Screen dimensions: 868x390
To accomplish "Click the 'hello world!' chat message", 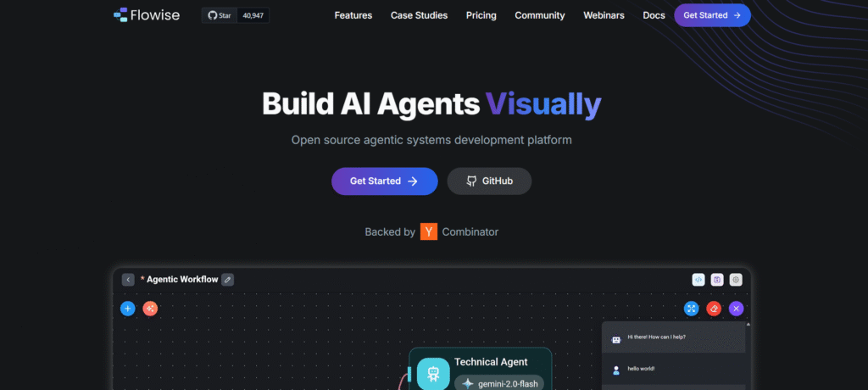I will [641, 368].
